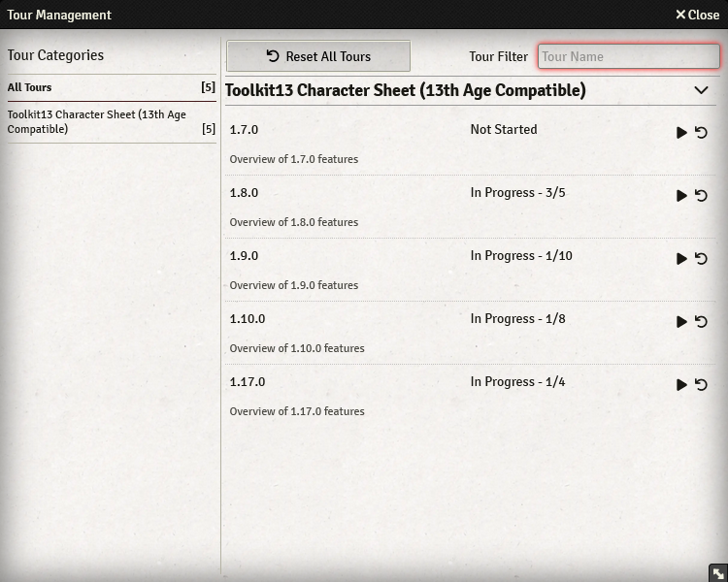Click the 1.7.0 tour title

click(244, 129)
